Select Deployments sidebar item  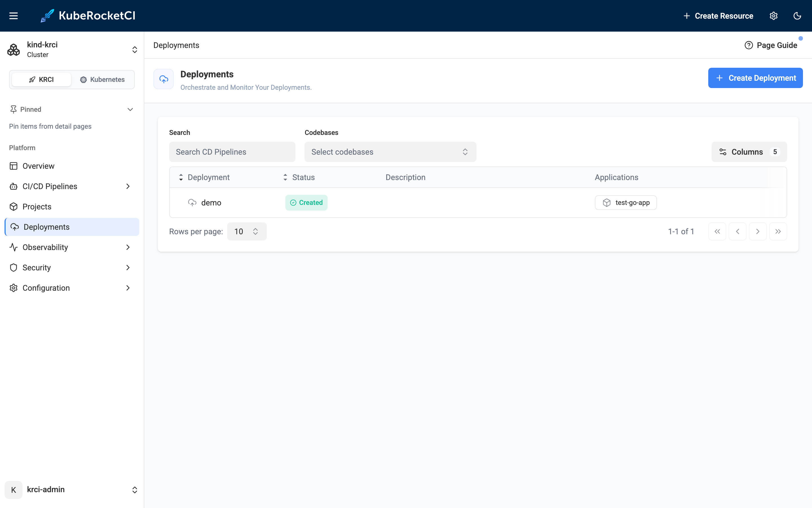[x=72, y=227]
